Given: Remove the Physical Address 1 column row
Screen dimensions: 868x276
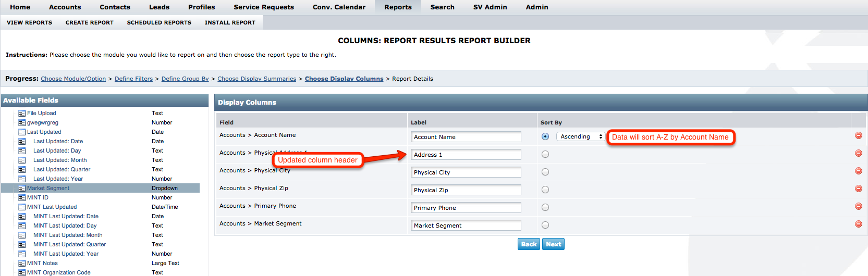Looking at the screenshot, I should click(858, 153).
